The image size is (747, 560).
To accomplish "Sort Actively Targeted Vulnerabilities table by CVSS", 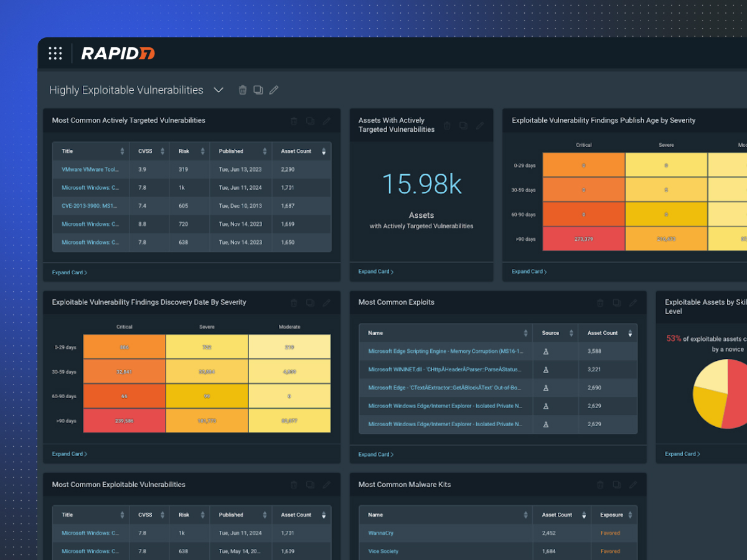I will [x=162, y=151].
